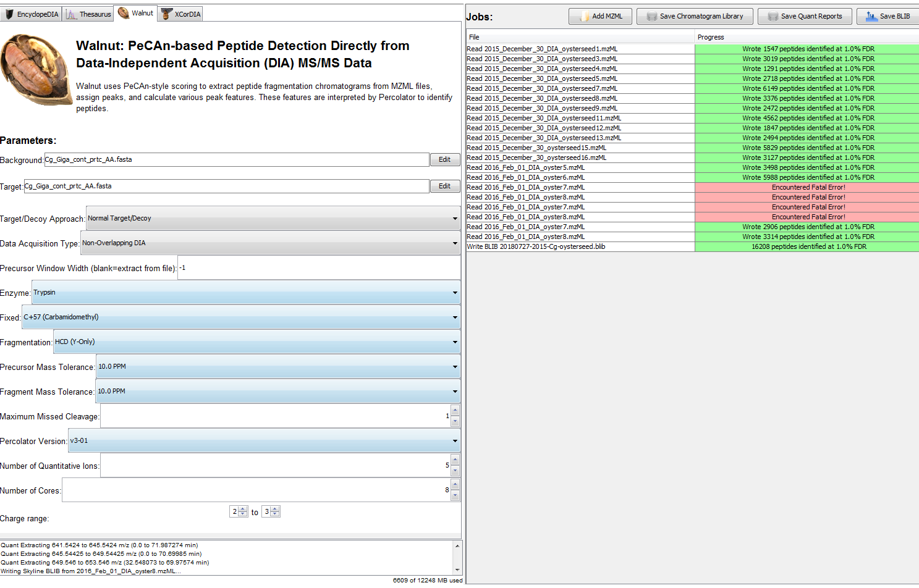Edit the Background fasta file
The image size is (919, 588).
(444, 159)
